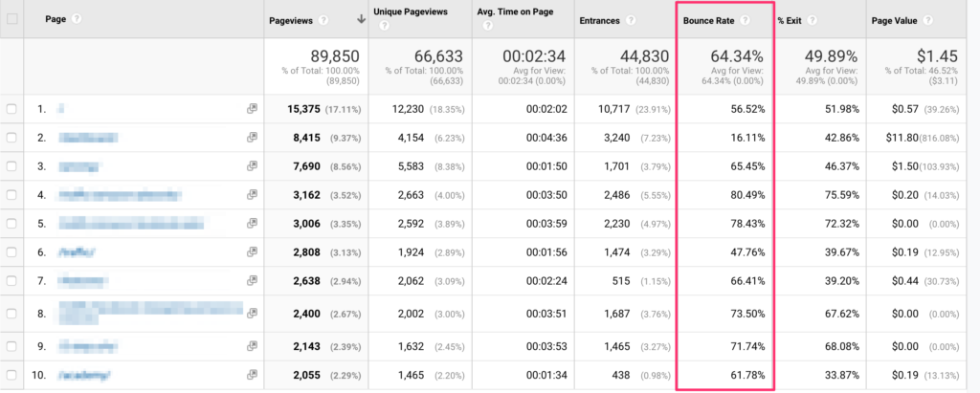Select the total page value $1.45
The image size is (980, 393).
[x=939, y=56]
